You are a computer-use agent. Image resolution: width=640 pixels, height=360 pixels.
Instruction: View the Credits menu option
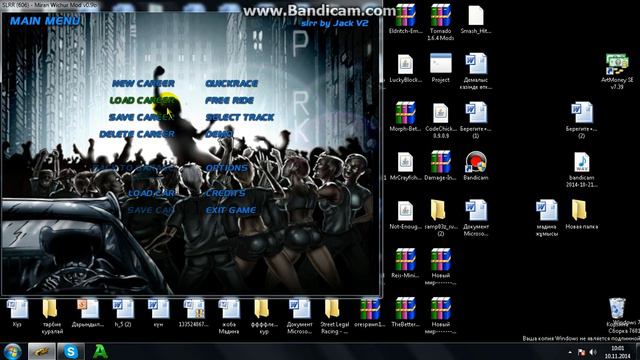pyautogui.click(x=225, y=193)
